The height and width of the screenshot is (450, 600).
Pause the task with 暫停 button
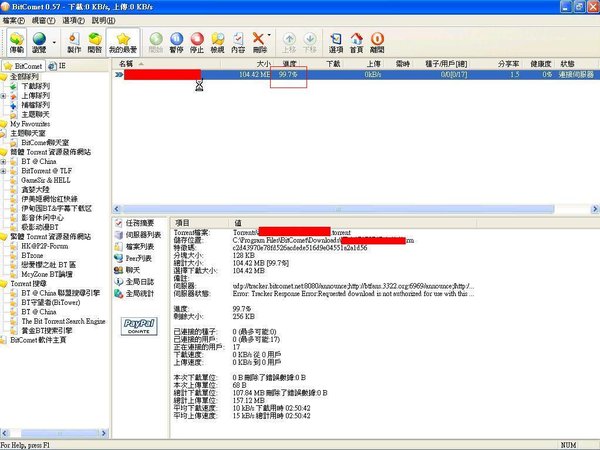pyautogui.click(x=176, y=42)
